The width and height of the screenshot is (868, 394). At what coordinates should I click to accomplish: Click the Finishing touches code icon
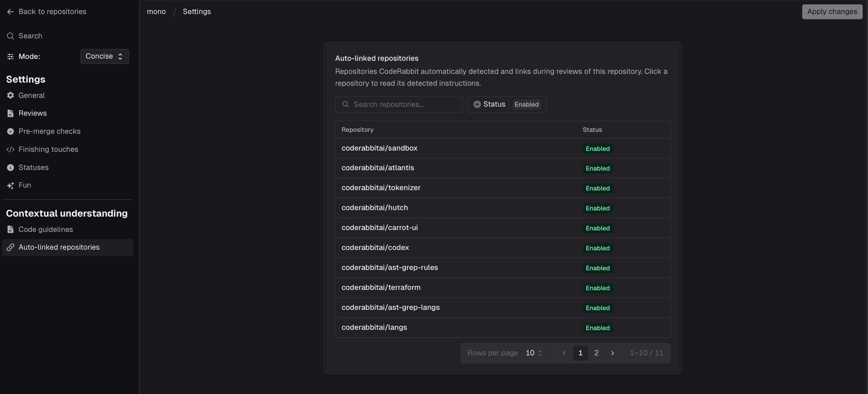point(11,150)
